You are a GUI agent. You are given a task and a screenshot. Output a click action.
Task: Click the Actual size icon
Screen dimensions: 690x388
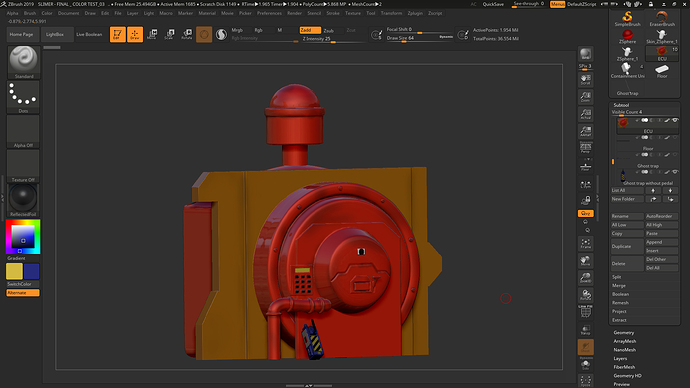pyautogui.click(x=585, y=113)
